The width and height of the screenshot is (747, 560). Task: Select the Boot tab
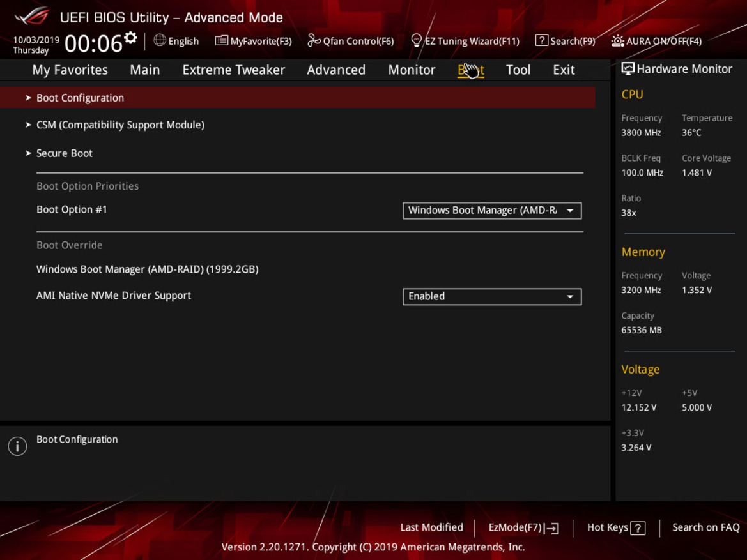tap(471, 70)
